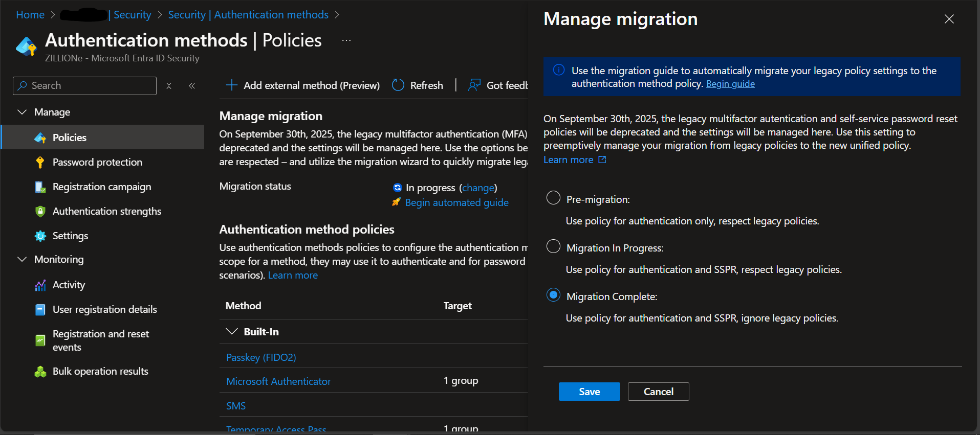Collapse the Manage section chevron
Screen dimensions: 980x435
click(x=22, y=112)
